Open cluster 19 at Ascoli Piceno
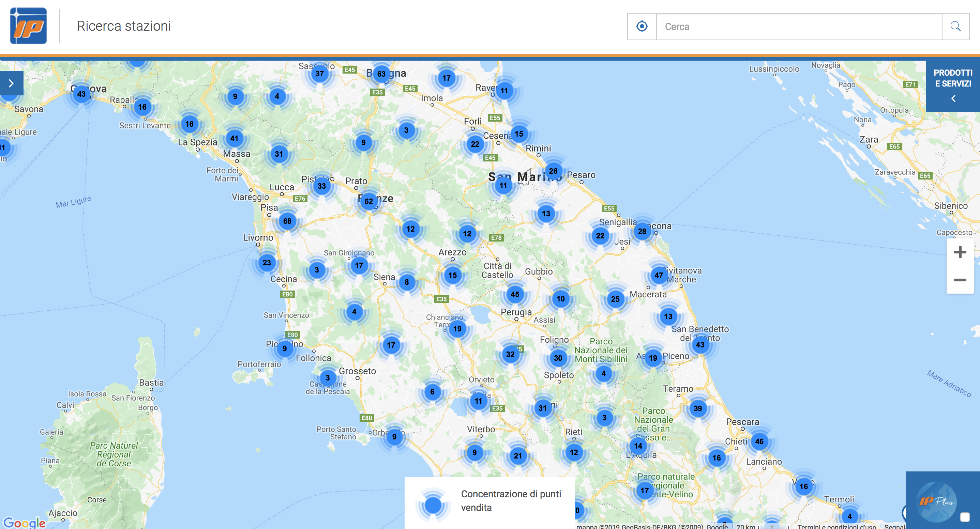 pyautogui.click(x=653, y=358)
